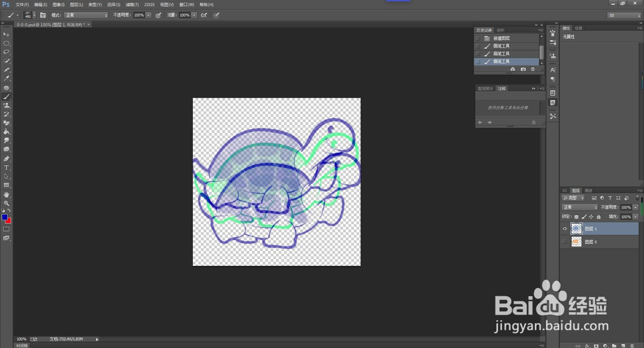
Task: Select the Lasso tool
Action: [x=6, y=52]
